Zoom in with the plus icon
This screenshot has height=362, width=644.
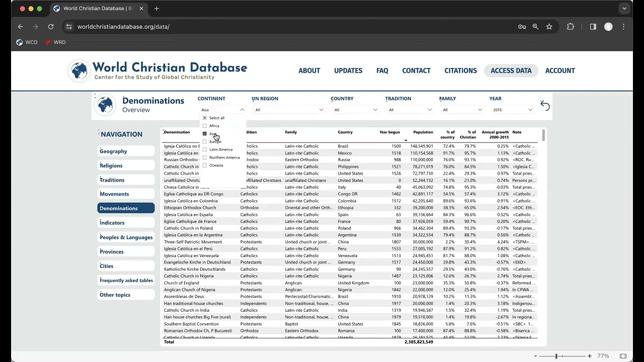pos(590,356)
